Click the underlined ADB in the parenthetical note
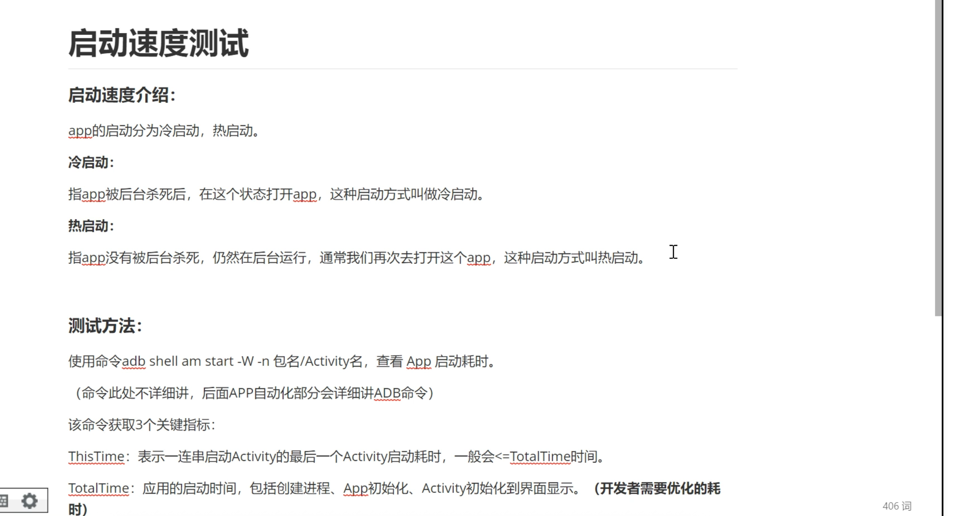The width and height of the screenshot is (980, 516). [387, 393]
